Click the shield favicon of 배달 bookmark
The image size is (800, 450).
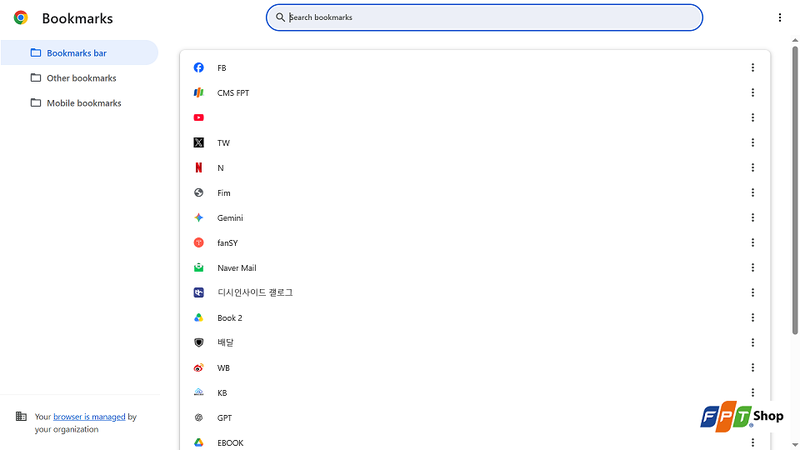(x=198, y=343)
